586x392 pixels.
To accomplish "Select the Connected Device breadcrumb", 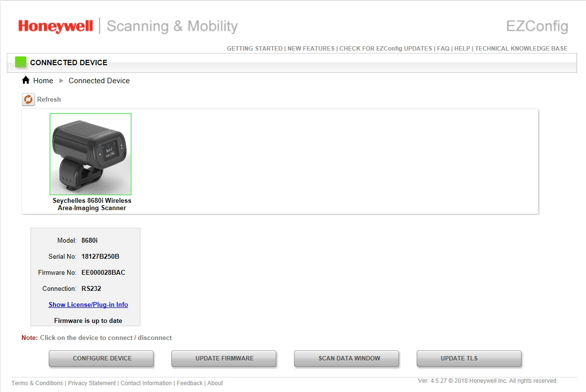I will [x=99, y=80].
